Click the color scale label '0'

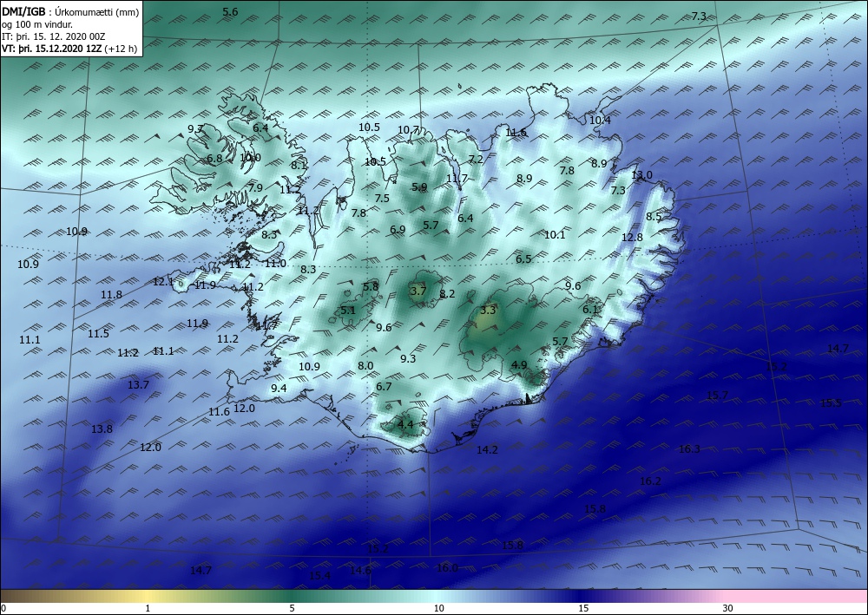(x=3, y=608)
